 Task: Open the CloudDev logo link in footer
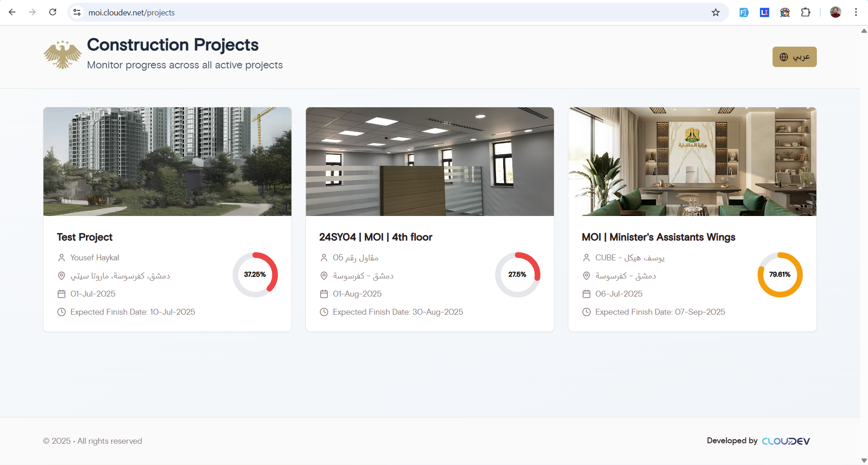pyautogui.click(x=786, y=441)
